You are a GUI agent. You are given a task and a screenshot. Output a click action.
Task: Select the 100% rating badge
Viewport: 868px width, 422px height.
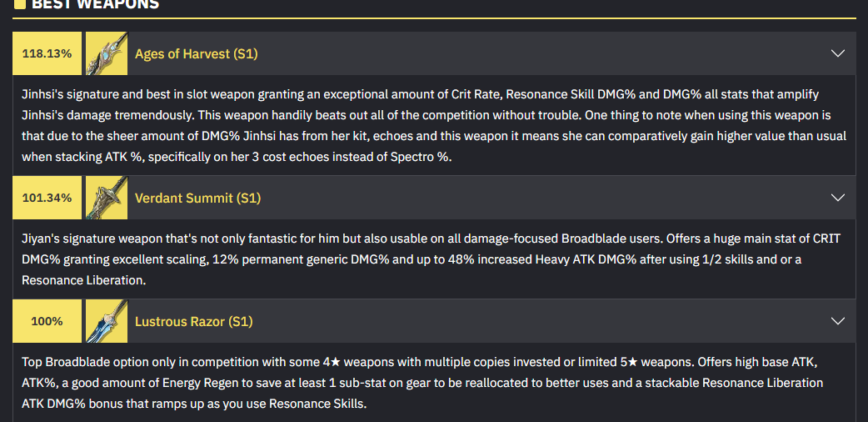pyautogui.click(x=47, y=321)
